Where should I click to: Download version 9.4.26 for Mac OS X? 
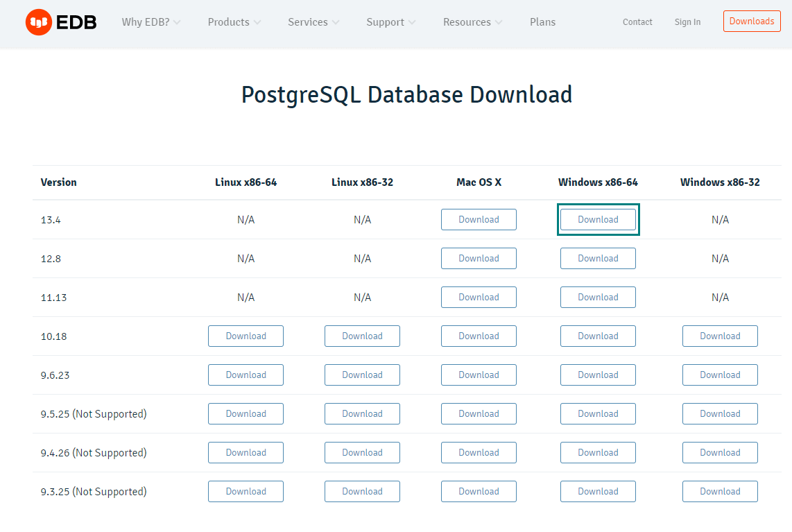479,453
